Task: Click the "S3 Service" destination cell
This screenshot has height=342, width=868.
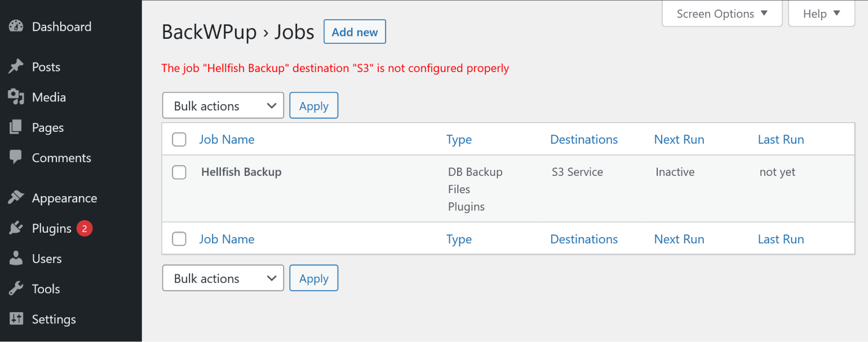Action: pos(577,172)
